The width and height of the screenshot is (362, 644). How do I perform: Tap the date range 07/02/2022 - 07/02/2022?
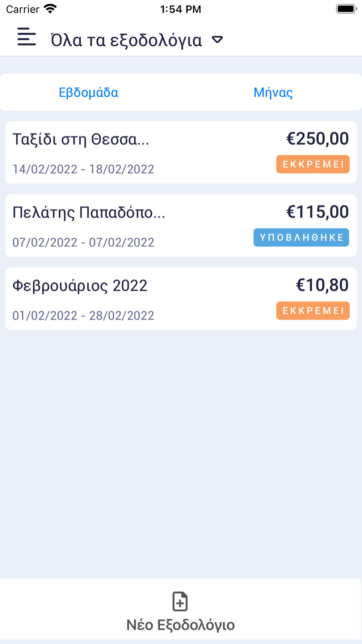point(83,242)
